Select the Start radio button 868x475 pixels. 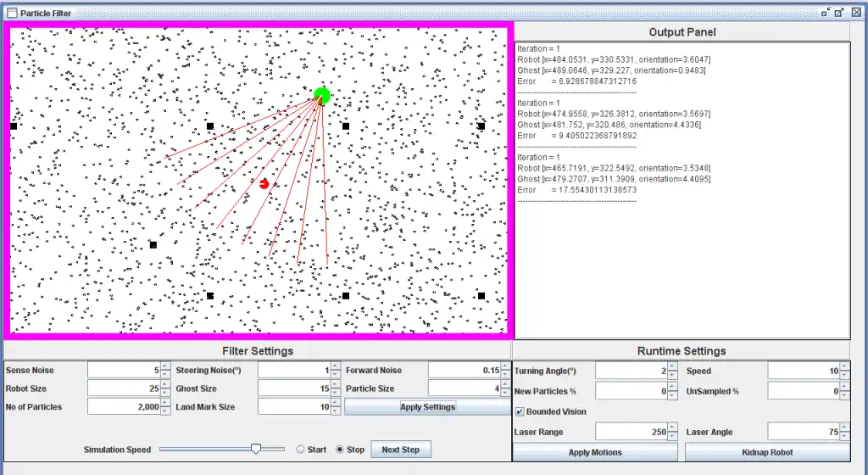(x=300, y=450)
